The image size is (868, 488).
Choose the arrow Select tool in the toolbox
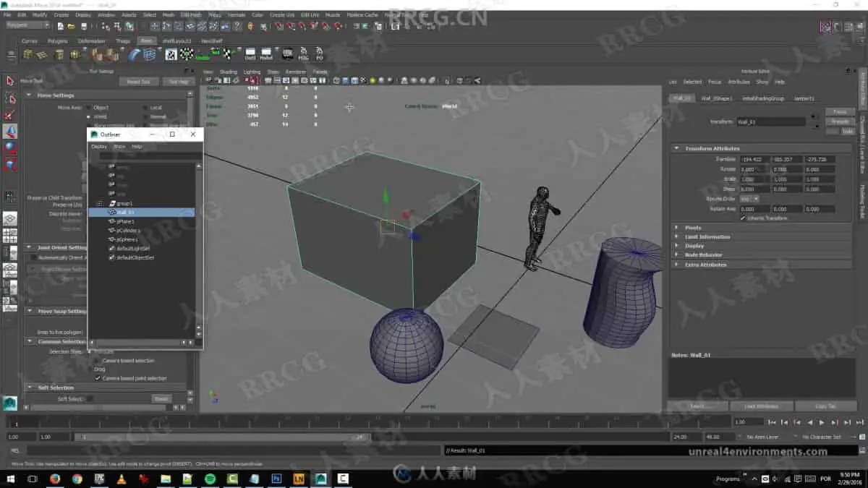pos(10,81)
